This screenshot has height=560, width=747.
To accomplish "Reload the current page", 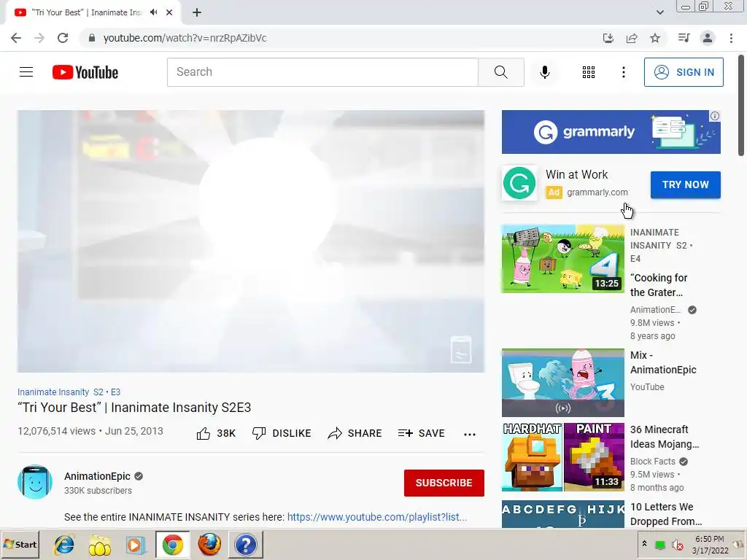I will (63, 38).
